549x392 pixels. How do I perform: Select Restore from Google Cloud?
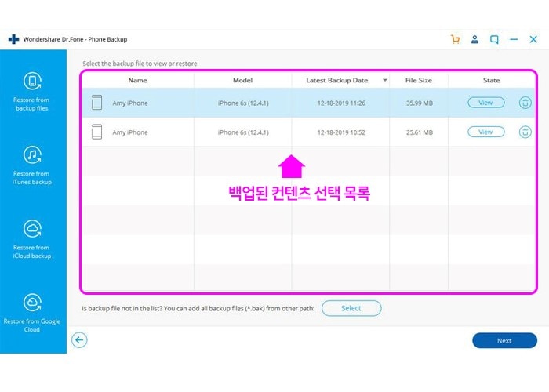32,314
